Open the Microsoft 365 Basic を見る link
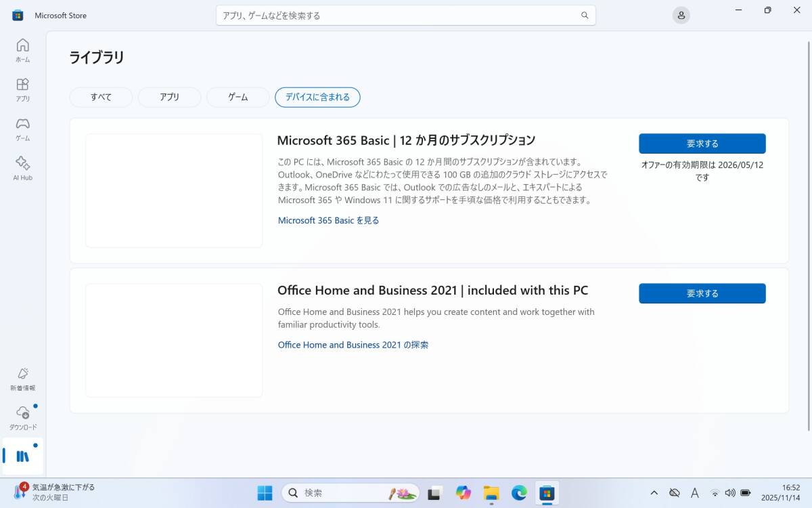Screen dimensions: 812x508 [328, 220]
